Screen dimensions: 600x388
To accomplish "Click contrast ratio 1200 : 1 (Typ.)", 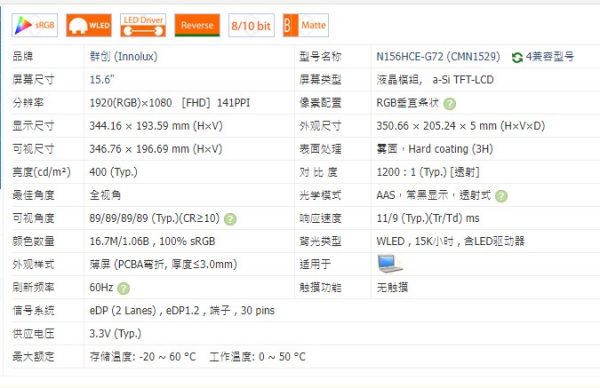I will click(x=428, y=172).
